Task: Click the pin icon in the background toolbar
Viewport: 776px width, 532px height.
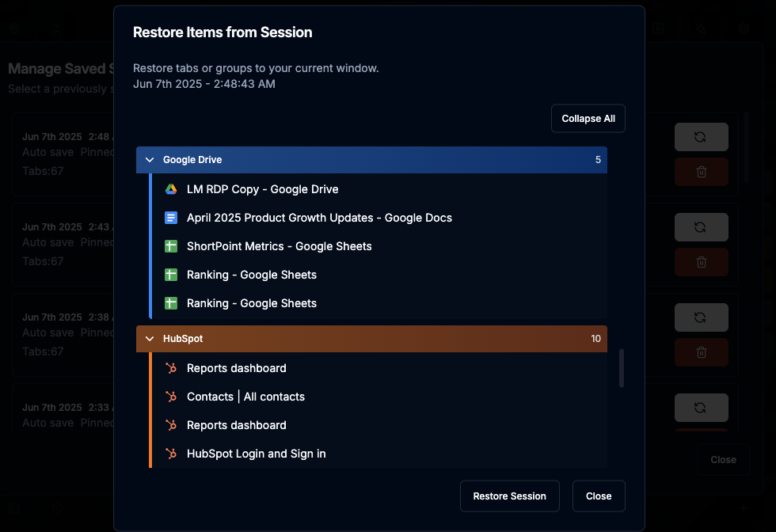Action: [14, 28]
